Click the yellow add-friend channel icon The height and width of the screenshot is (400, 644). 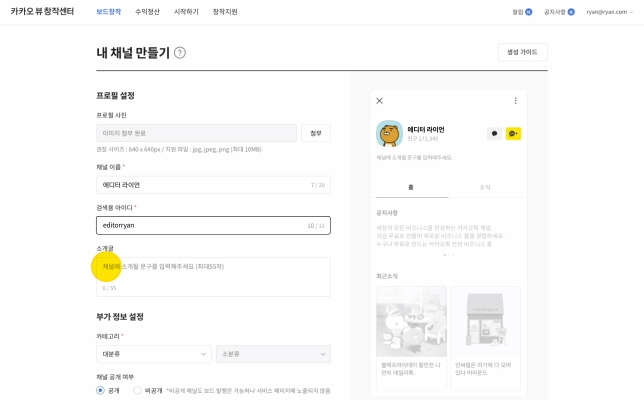pyautogui.click(x=513, y=133)
